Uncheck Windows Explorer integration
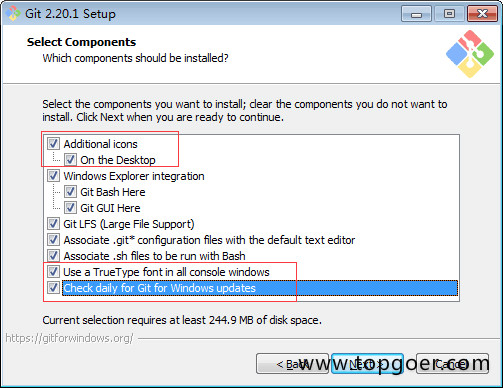Image resolution: width=503 pixels, height=388 pixels. [53, 176]
